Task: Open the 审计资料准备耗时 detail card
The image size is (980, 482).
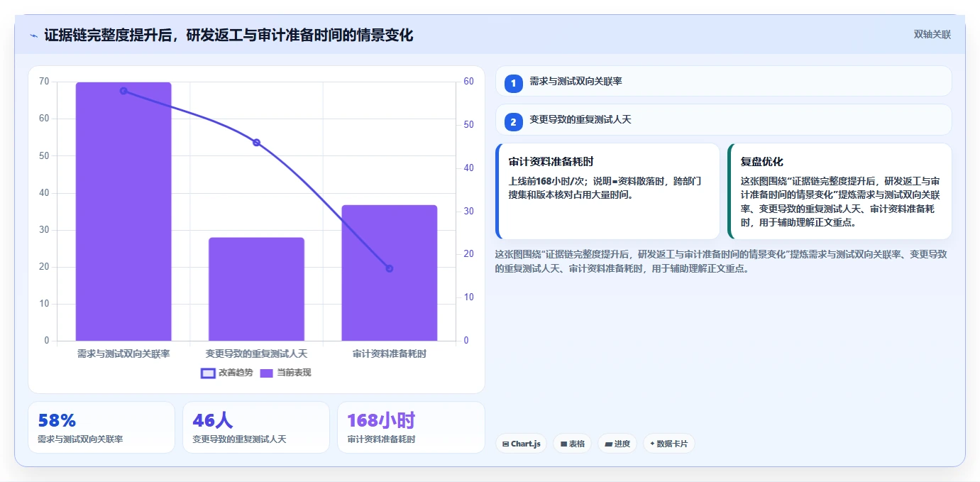Action: coord(607,192)
